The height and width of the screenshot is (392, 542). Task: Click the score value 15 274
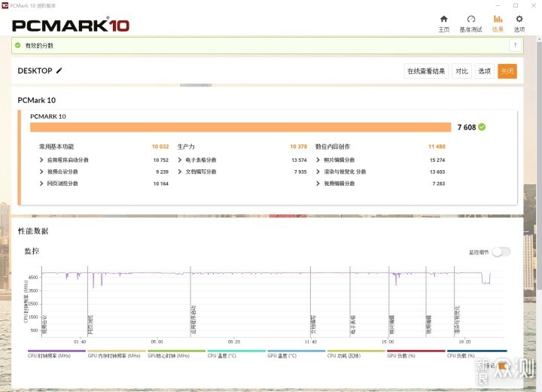click(x=437, y=160)
